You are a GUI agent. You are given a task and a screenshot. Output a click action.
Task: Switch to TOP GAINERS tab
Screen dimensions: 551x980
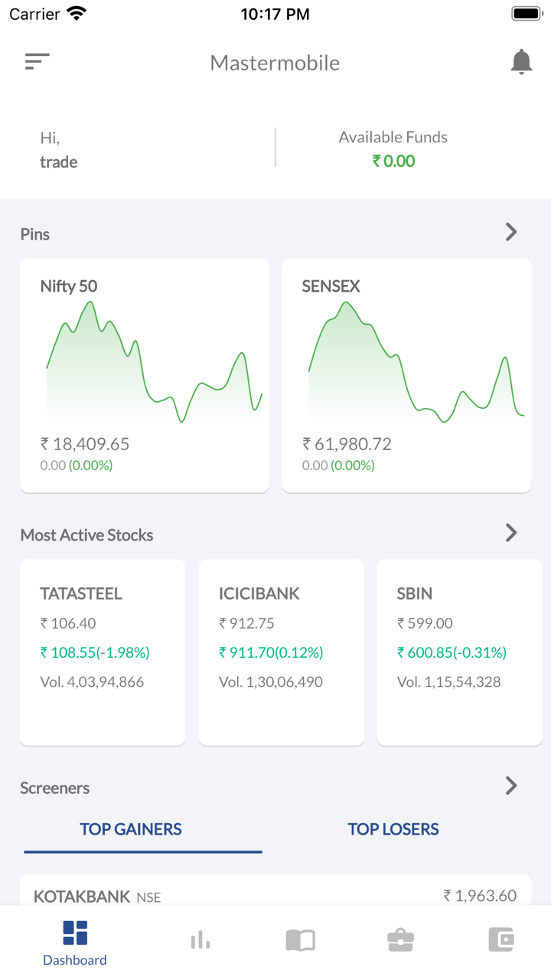(131, 829)
